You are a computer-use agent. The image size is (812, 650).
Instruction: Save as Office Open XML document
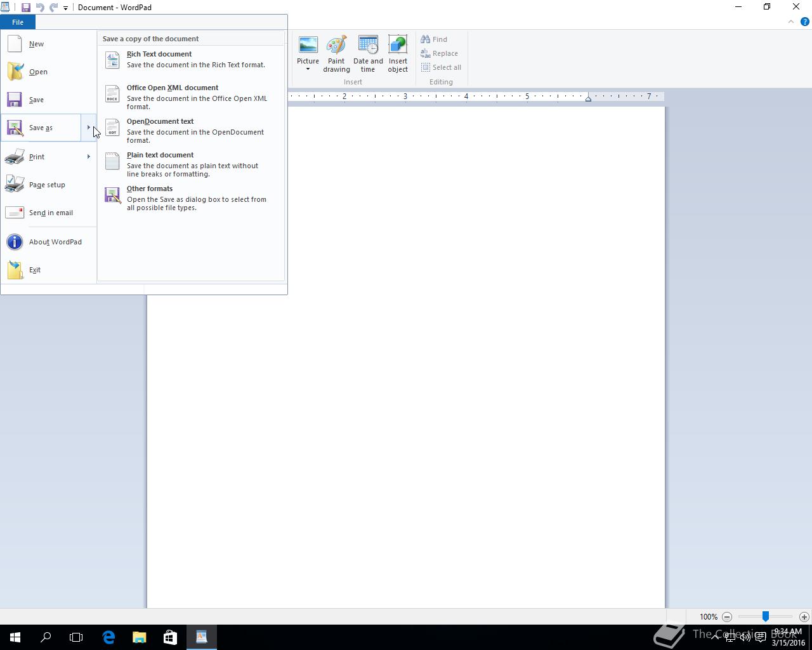click(x=191, y=97)
